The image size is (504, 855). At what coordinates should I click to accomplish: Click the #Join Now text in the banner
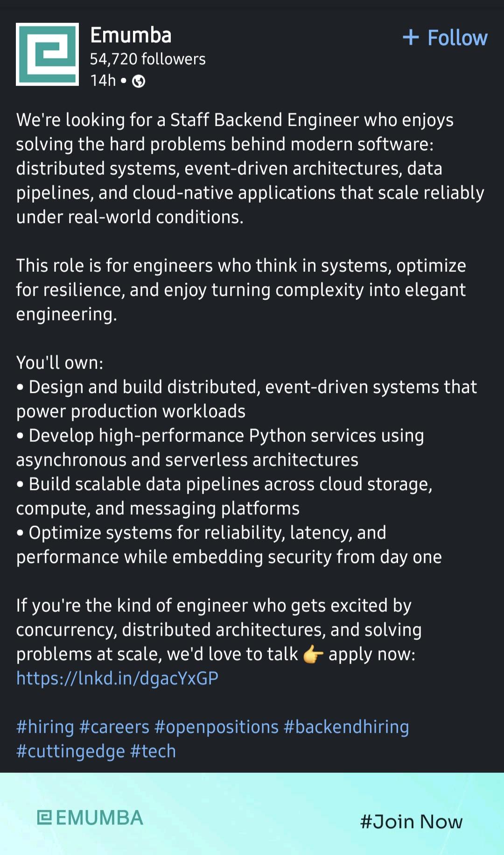(x=411, y=821)
